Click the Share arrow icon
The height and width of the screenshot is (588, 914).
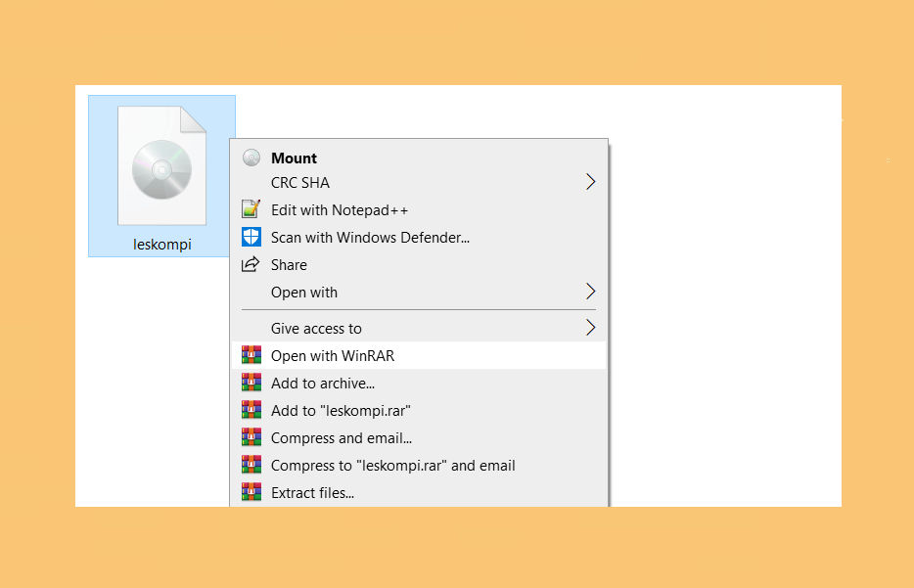[x=251, y=264]
